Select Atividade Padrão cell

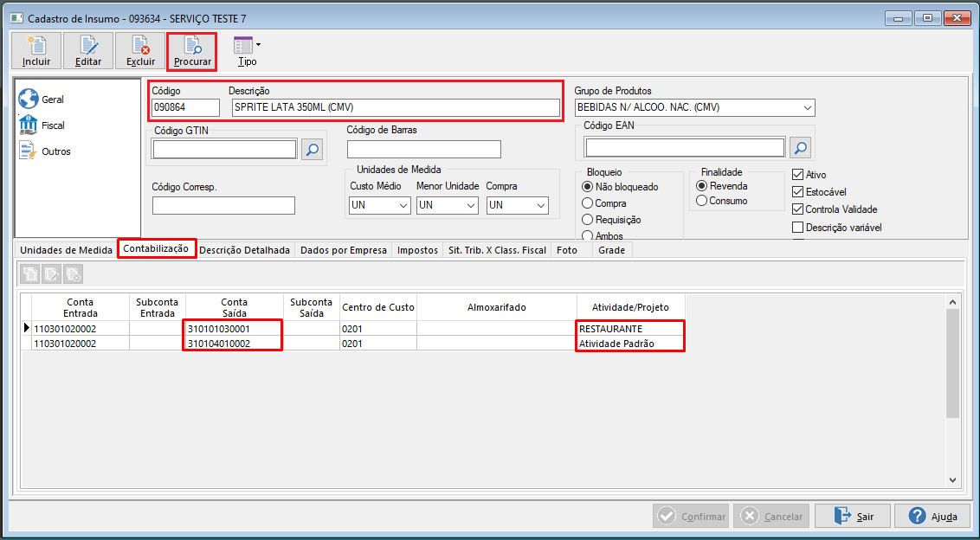coord(630,344)
